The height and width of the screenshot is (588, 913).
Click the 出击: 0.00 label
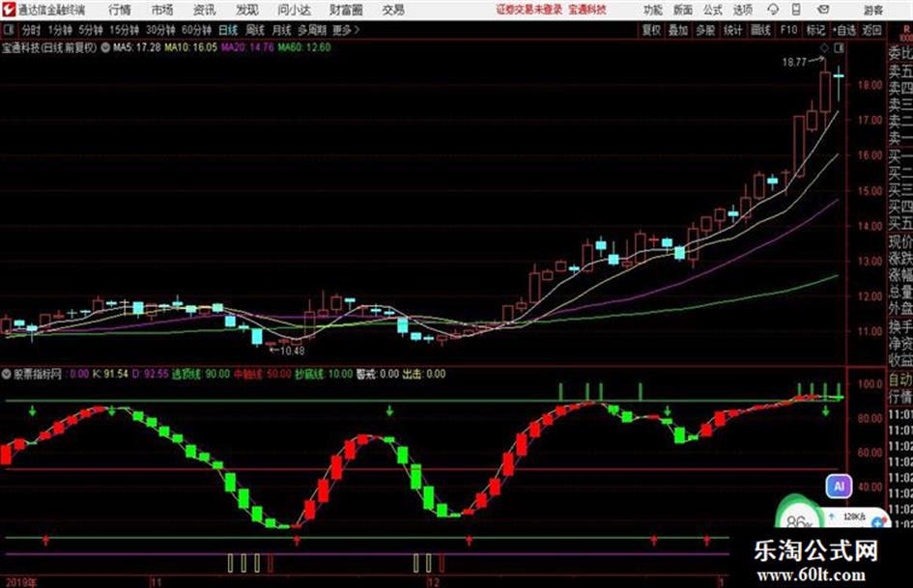tap(424, 374)
